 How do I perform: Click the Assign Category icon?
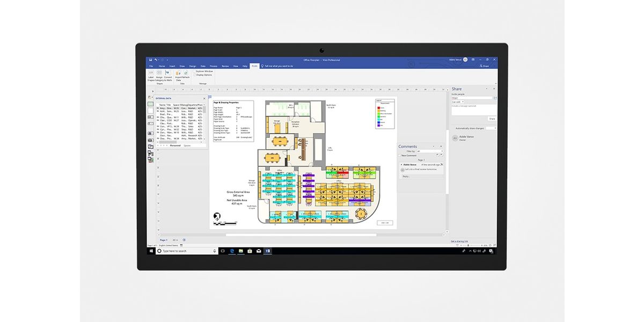[159, 72]
